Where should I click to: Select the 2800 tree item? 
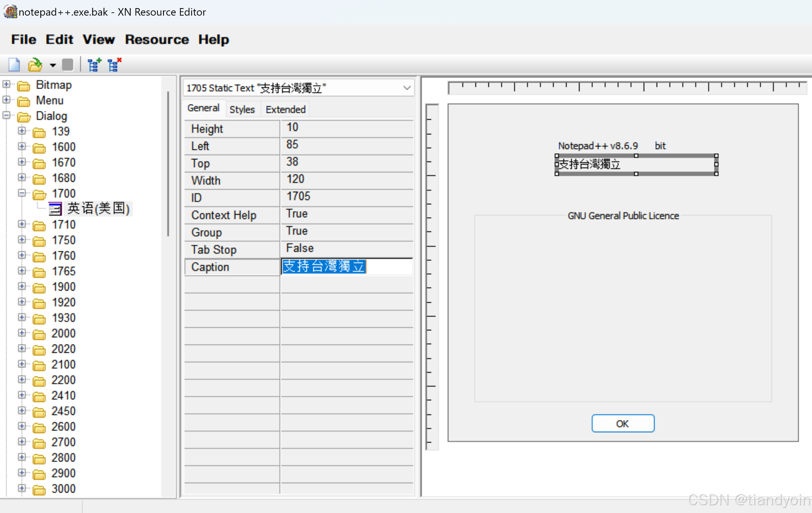point(63,458)
